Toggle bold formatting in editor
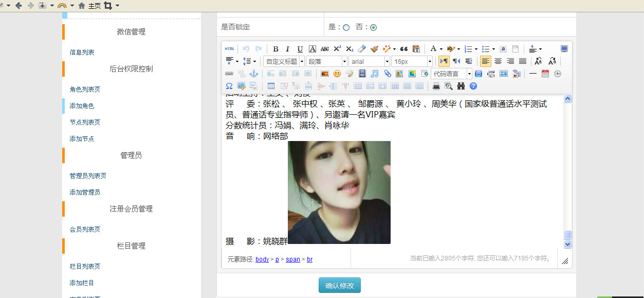Viewport: 644px width, 298px height. click(x=275, y=49)
